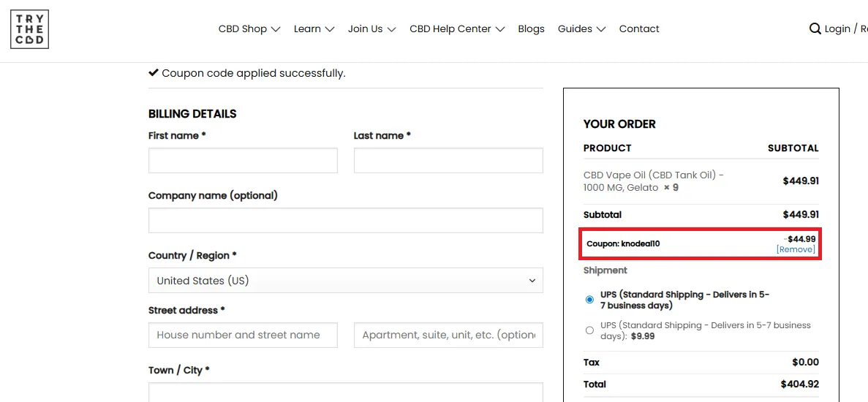Image resolution: width=868 pixels, height=402 pixels.
Task: Click the Last name field
Action: click(448, 161)
